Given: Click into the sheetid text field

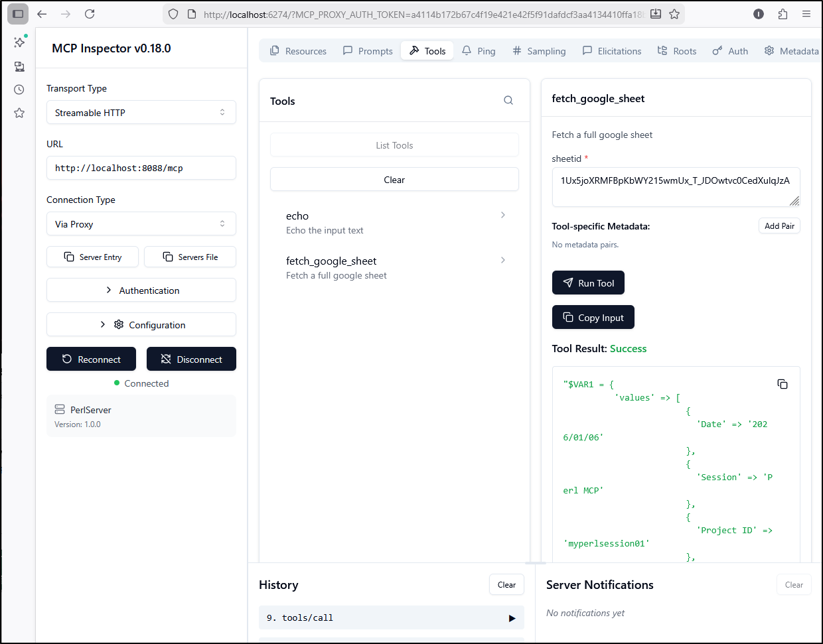Looking at the screenshot, I should 674,187.
